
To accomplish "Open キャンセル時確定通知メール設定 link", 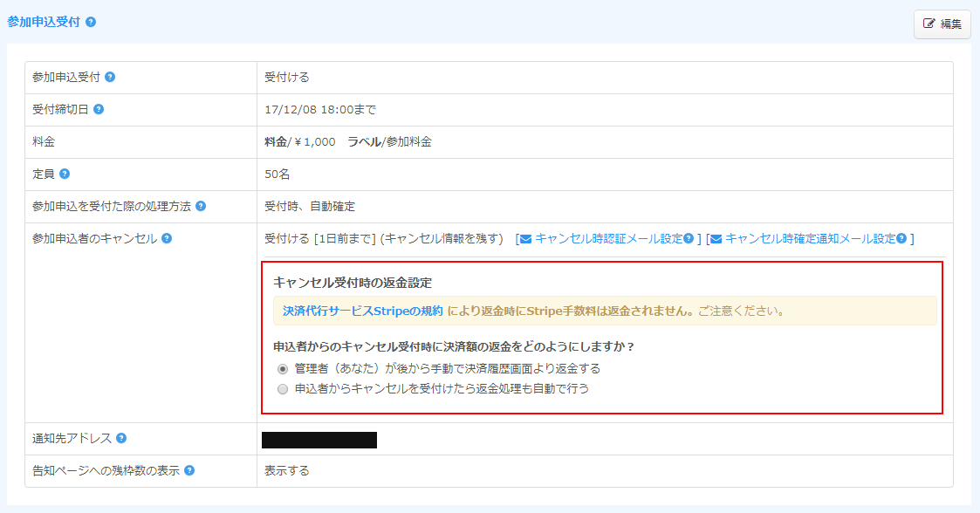I will [x=810, y=238].
